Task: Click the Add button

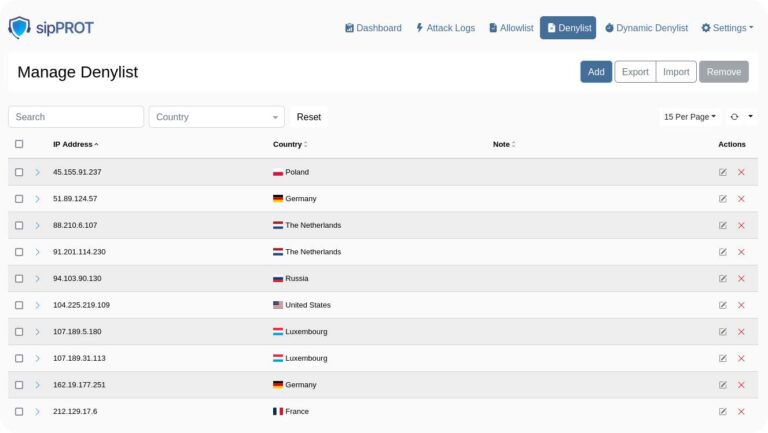Action: coord(596,72)
